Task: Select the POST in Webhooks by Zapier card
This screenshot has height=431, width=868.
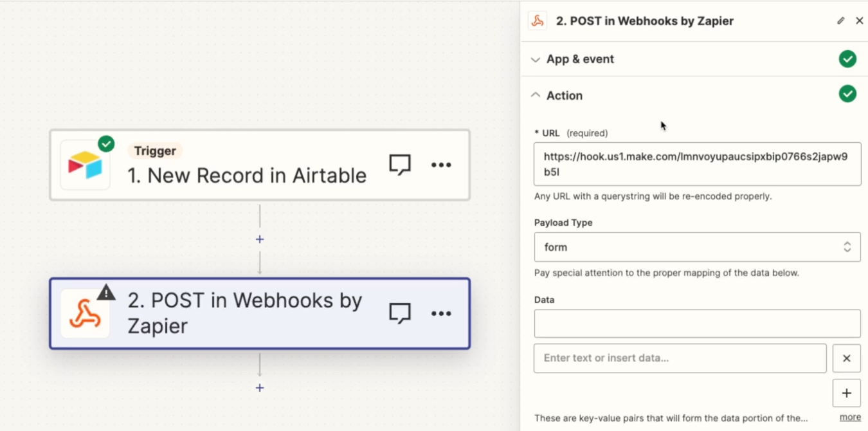Action: pos(260,313)
